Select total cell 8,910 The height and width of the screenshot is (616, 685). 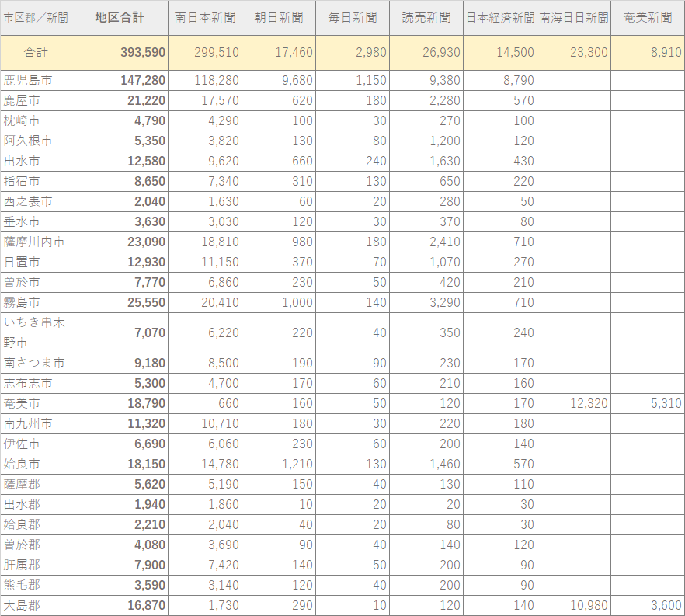tap(666, 52)
